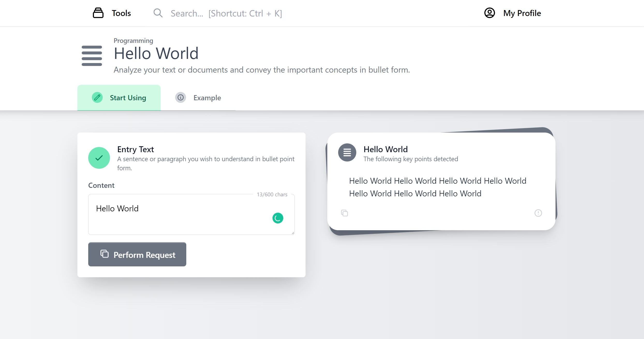Open the Tools menu label
644x339 pixels.
tap(121, 13)
